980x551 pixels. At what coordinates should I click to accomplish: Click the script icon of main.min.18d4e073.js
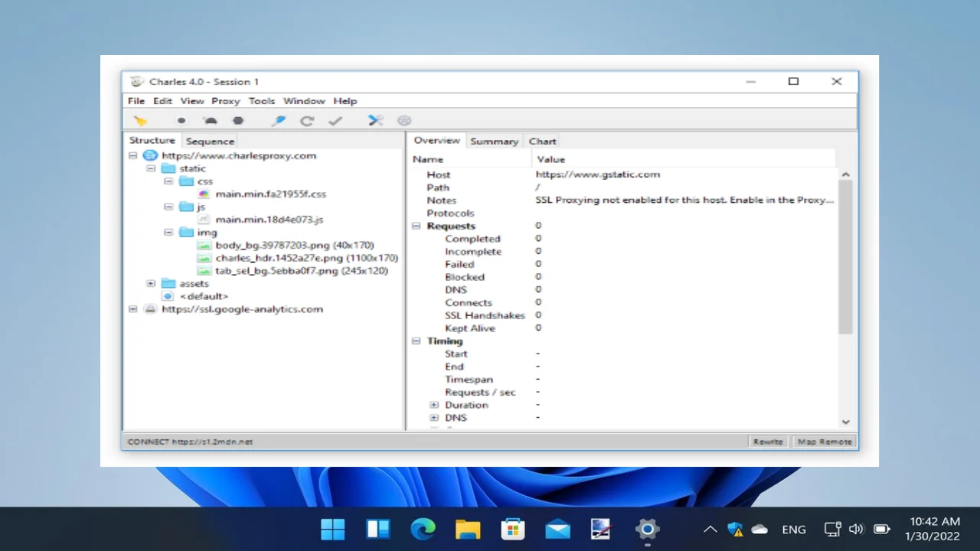click(x=204, y=219)
